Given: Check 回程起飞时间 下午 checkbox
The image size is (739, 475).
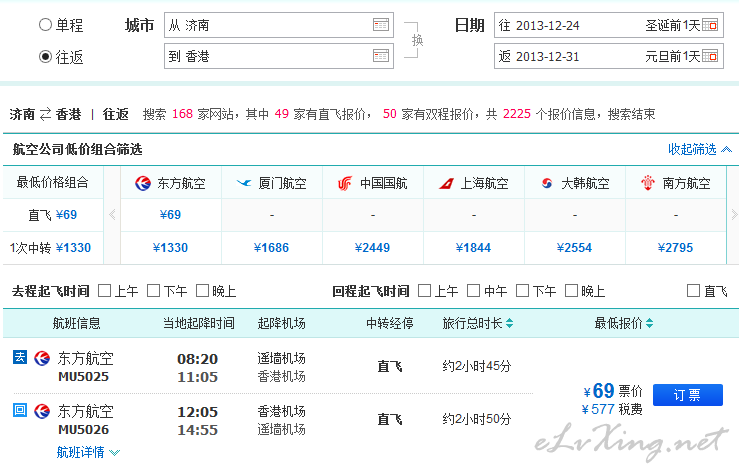Looking at the screenshot, I should point(523,291).
